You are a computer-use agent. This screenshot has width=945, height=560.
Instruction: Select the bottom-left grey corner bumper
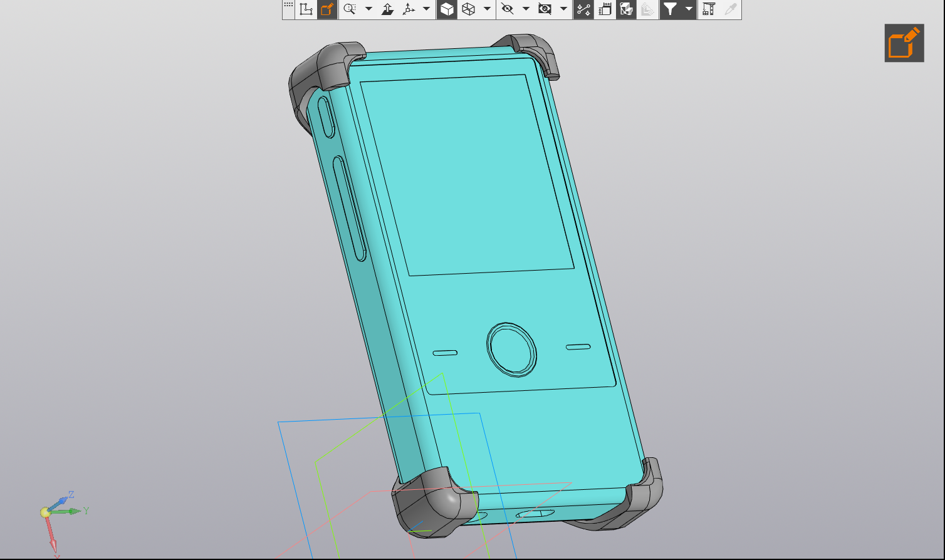(x=434, y=503)
